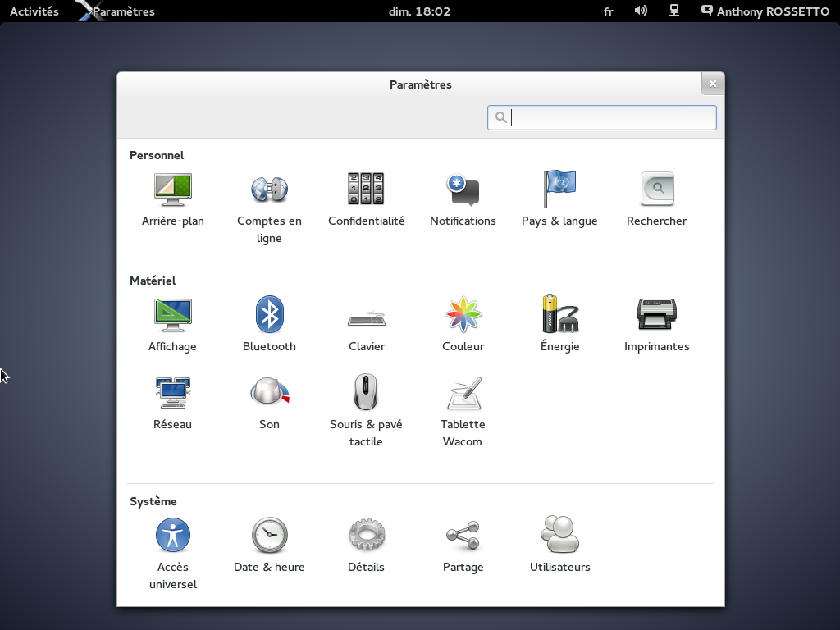Image resolution: width=840 pixels, height=630 pixels.
Task: Open the Détails panel
Action: [367, 546]
